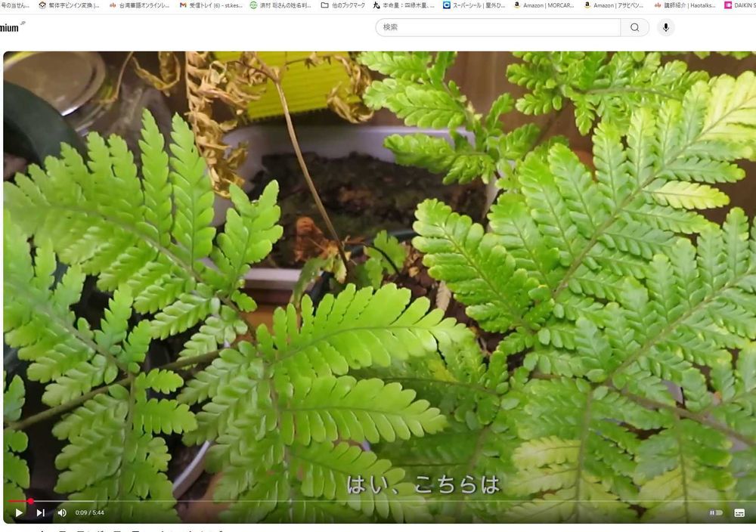Open the Amazon MORCAR bookmark
756x532 pixels.
[544, 5]
